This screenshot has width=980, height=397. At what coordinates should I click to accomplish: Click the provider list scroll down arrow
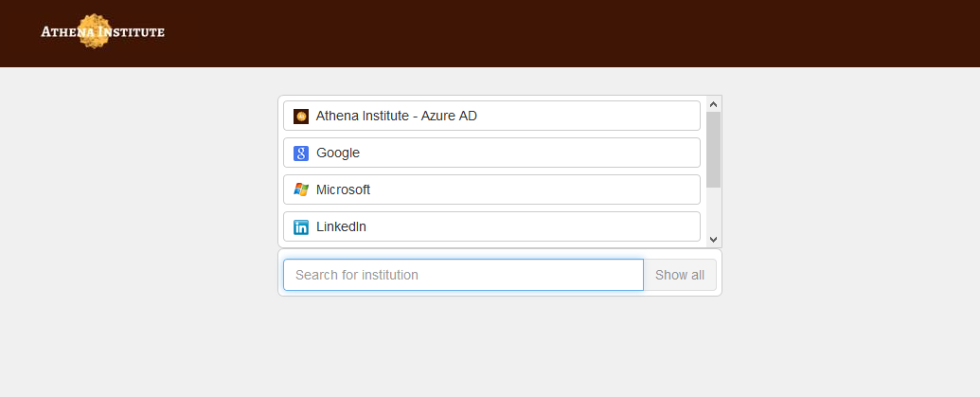point(714,240)
